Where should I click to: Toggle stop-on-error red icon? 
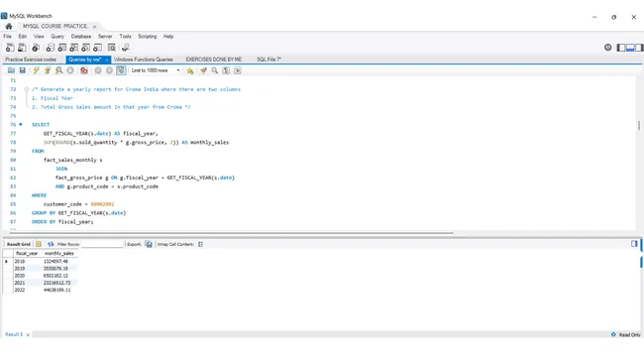click(84, 70)
